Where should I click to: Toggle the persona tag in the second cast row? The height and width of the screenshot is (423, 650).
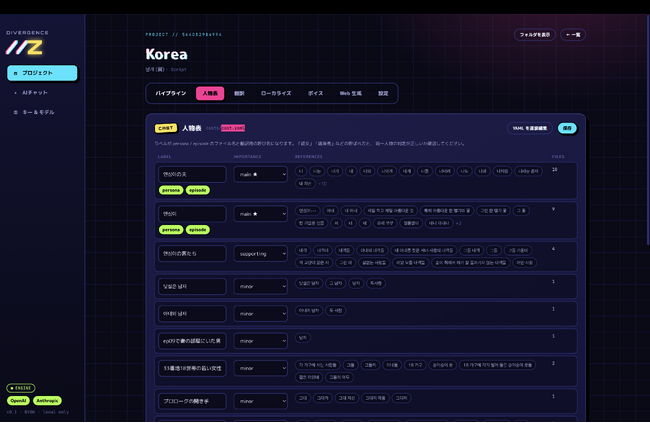(x=171, y=230)
